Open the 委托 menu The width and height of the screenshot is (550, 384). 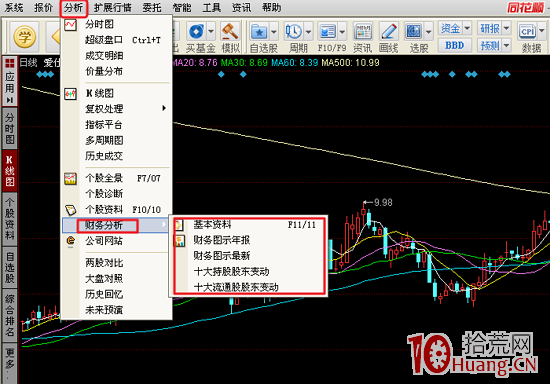152,7
